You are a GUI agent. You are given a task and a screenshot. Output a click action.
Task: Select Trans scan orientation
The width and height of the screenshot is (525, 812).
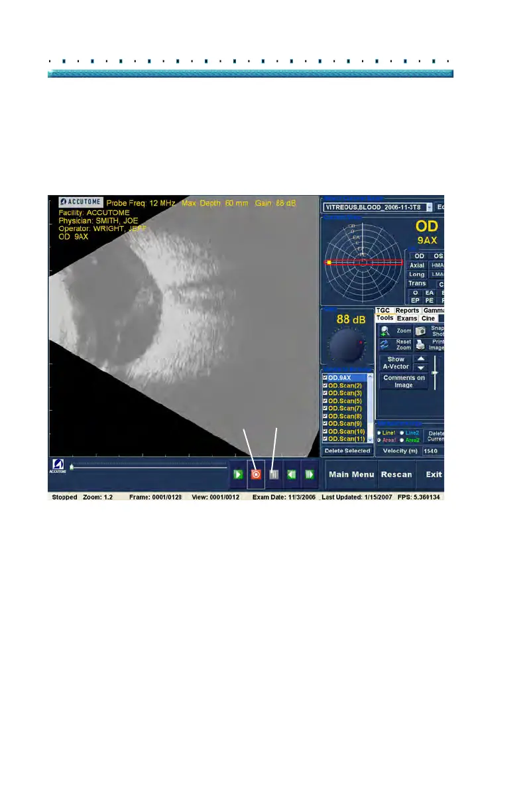417,283
